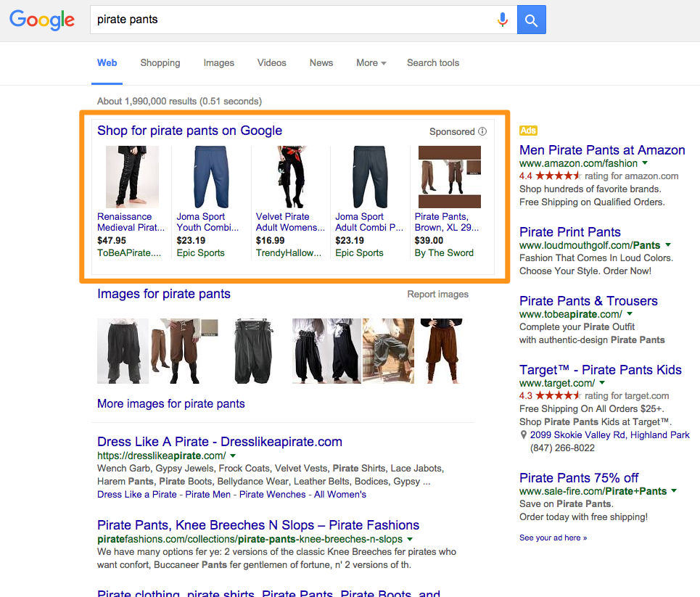Image resolution: width=700 pixels, height=597 pixels.
Task: Click ToBeAPirate seller name
Action: (129, 252)
